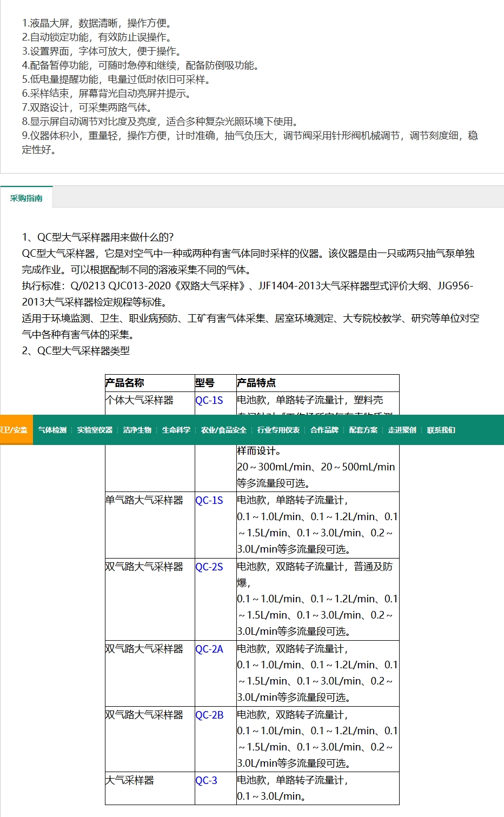Screen dimensions: 504x817
Task: Go to the 洁净生物 section
Action: pos(137,430)
